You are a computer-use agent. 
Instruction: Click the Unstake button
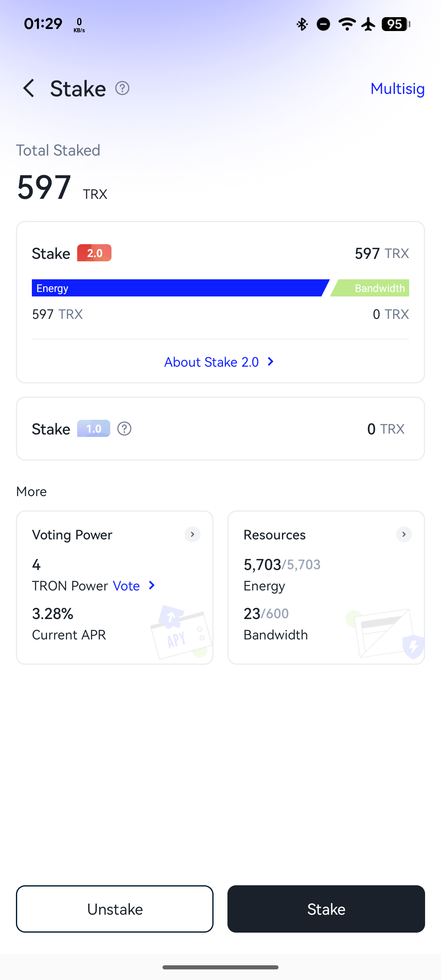pyautogui.click(x=115, y=909)
